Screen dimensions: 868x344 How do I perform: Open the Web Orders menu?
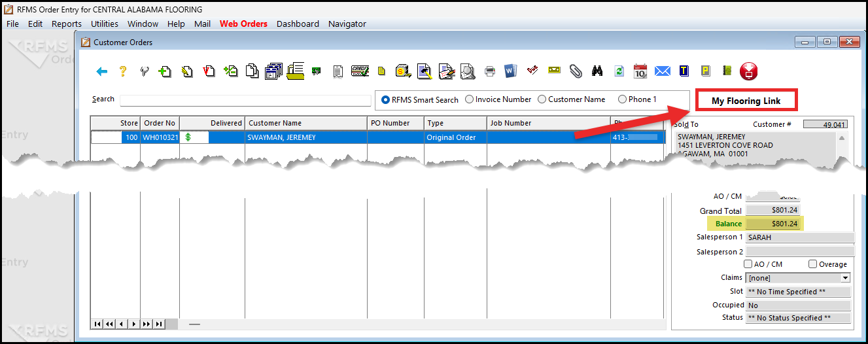coord(243,24)
